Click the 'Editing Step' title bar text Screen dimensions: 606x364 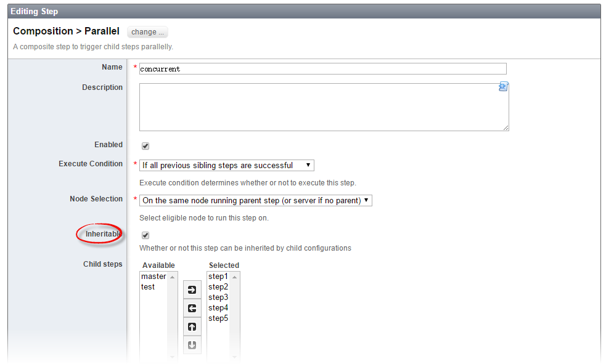35,11
